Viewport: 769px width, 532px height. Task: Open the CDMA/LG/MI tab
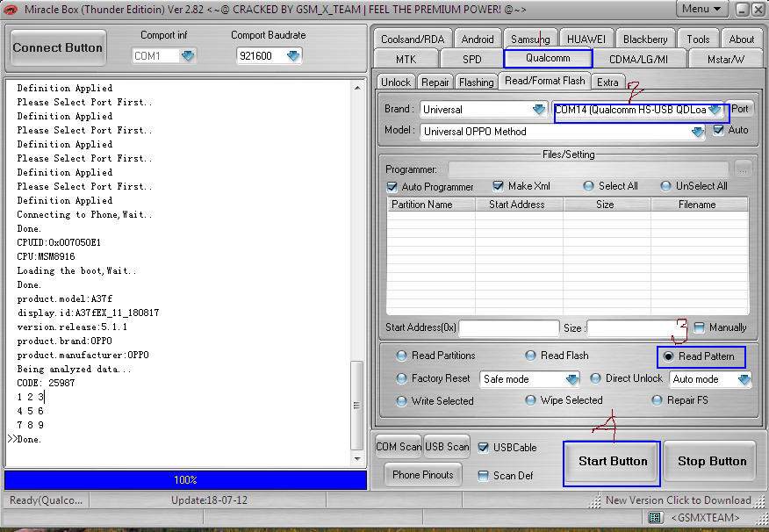click(638, 59)
